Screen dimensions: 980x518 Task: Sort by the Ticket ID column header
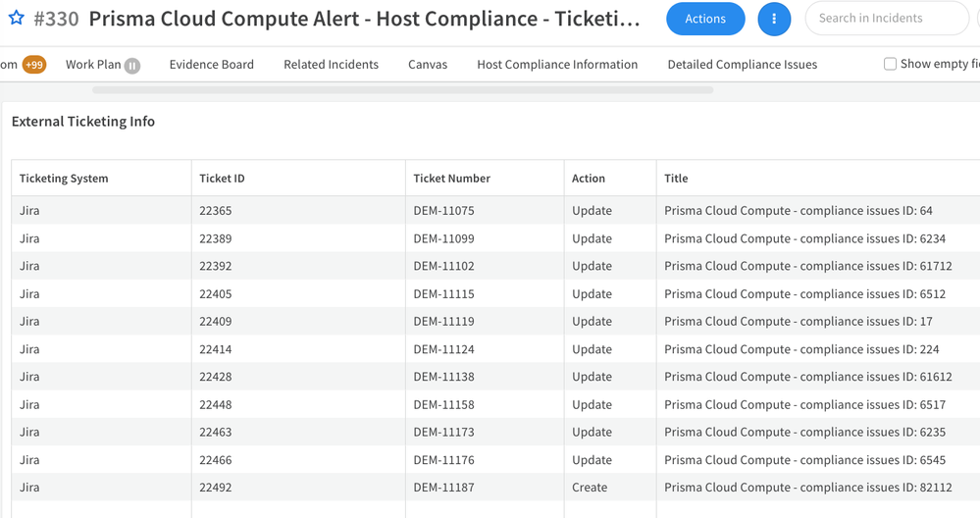[222, 179]
